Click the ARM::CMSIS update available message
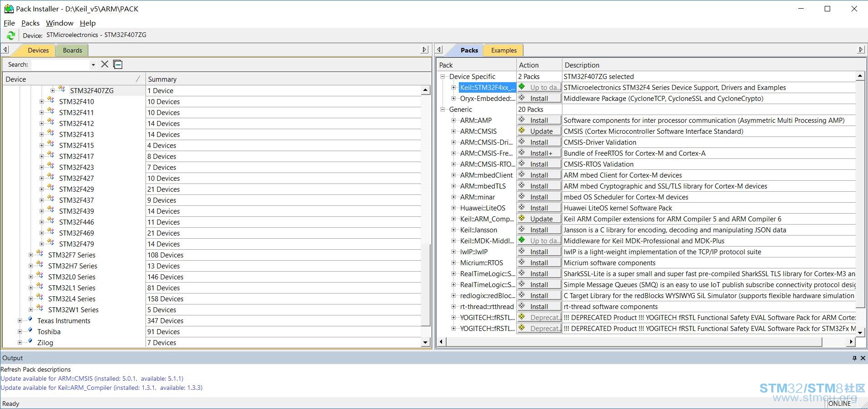 click(92, 378)
